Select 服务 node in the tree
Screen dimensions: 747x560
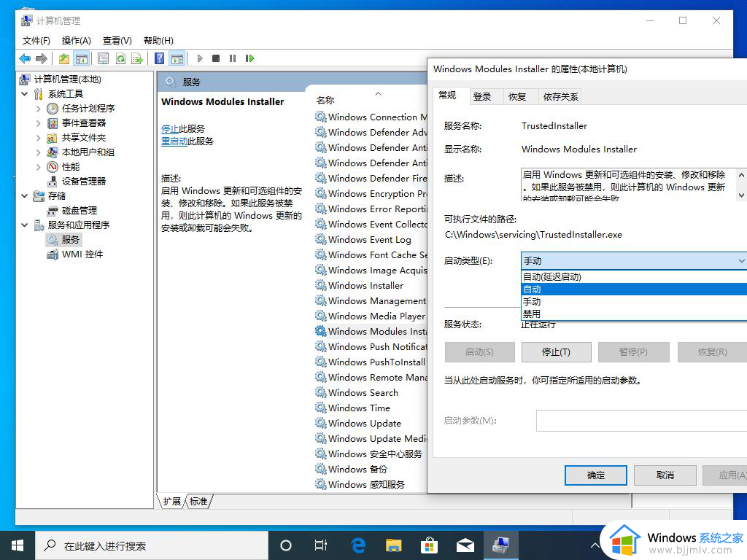[x=70, y=239]
